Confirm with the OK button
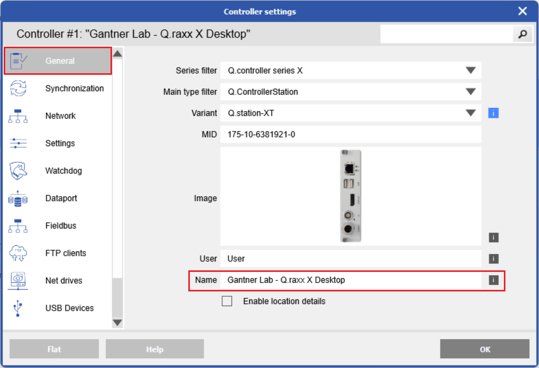 (485, 349)
